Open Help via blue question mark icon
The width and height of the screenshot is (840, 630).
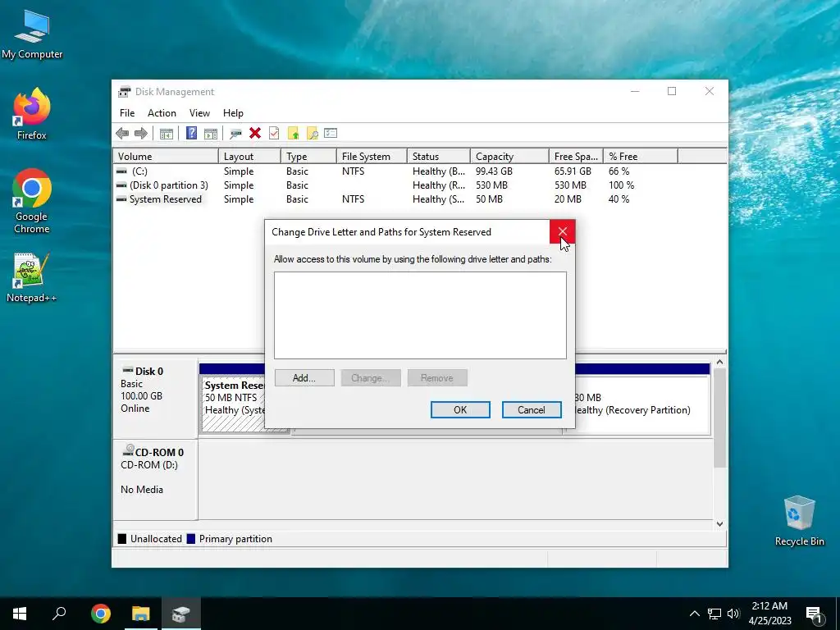(191, 134)
